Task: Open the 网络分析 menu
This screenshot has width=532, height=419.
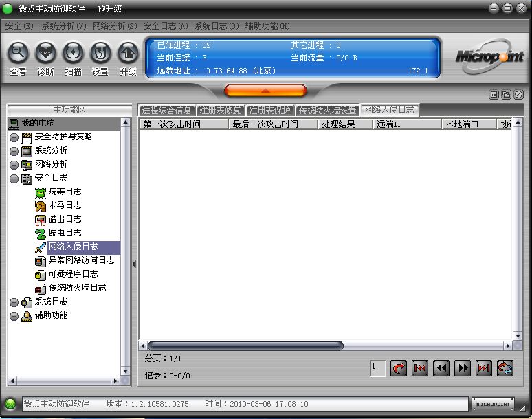Action: coord(115,26)
